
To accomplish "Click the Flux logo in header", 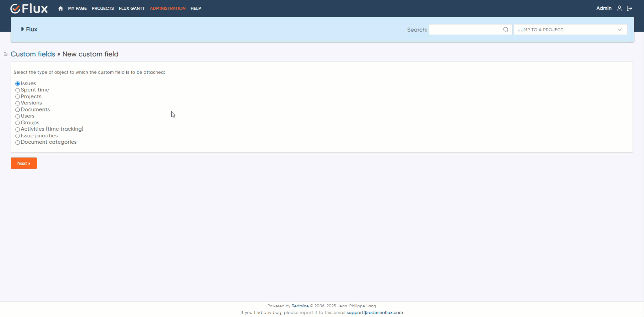I will (x=29, y=8).
